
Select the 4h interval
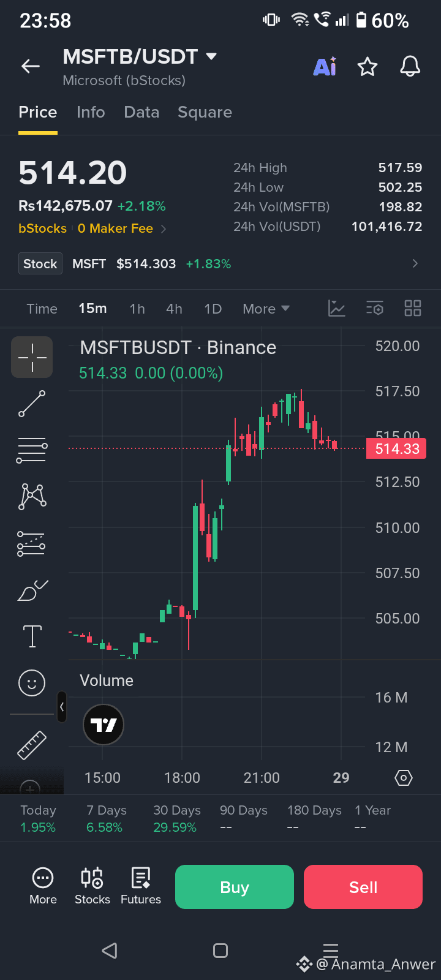[174, 309]
